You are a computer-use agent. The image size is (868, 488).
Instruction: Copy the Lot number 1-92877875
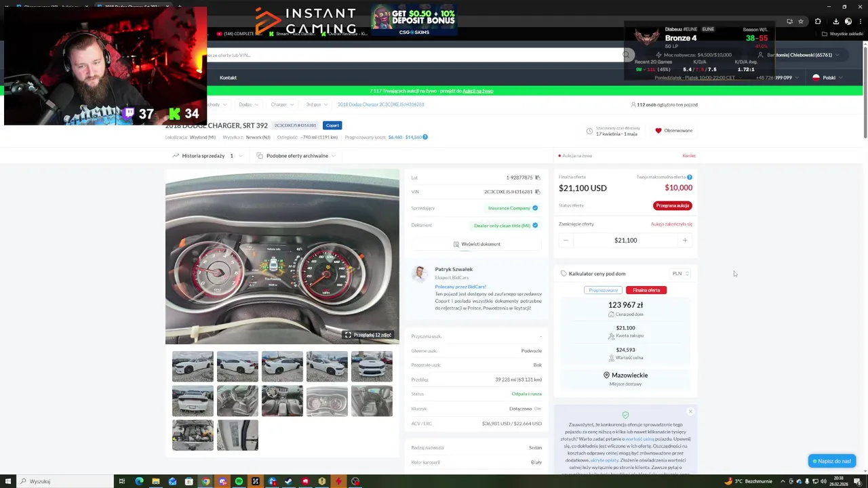(538, 178)
